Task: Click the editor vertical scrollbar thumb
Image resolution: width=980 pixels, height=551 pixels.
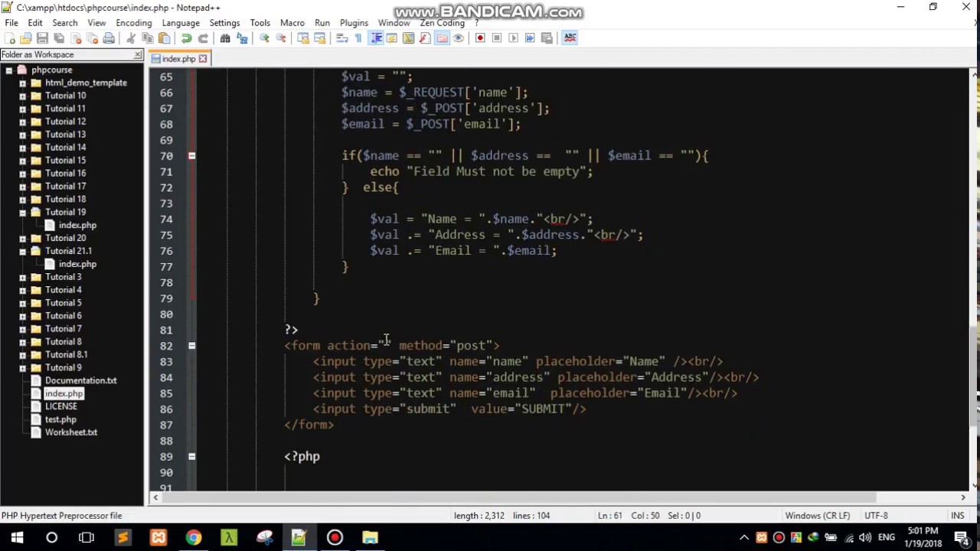Action: (x=974, y=375)
